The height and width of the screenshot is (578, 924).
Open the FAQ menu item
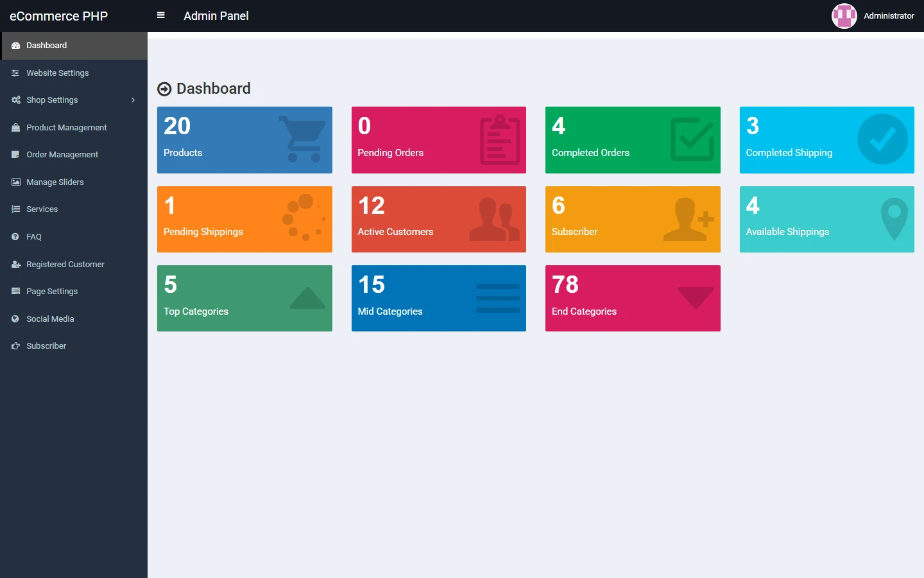[x=74, y=237]
